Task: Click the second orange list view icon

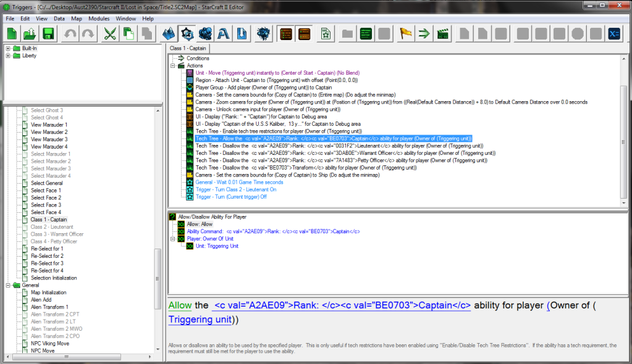Action: 305,34
